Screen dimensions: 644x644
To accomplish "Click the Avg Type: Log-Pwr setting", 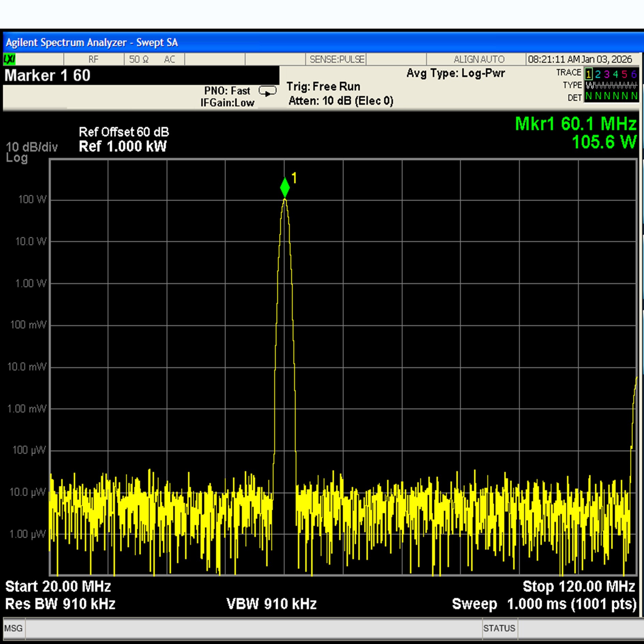I will (456, 73).
